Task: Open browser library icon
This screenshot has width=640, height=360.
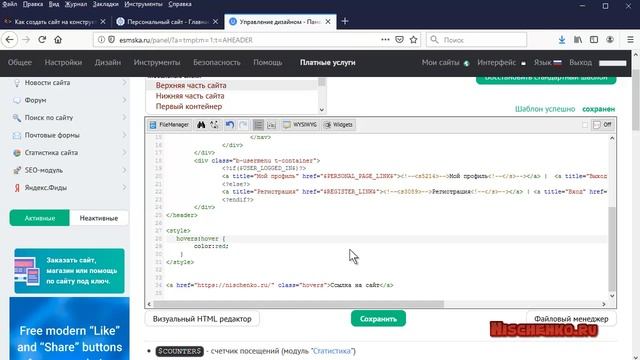Action: click(578, 40)
